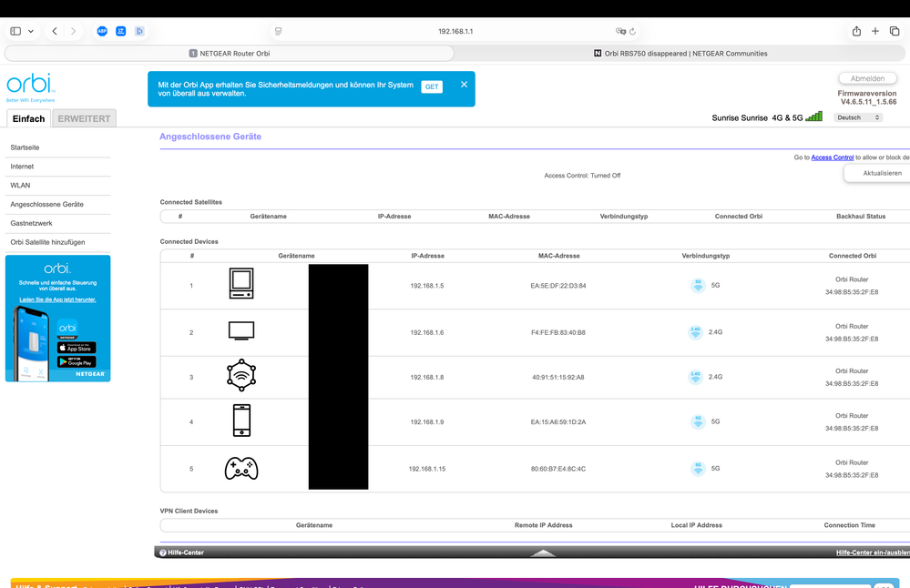
Task: Click the smartphone device icon in row 4
Action: pos(241,421)
